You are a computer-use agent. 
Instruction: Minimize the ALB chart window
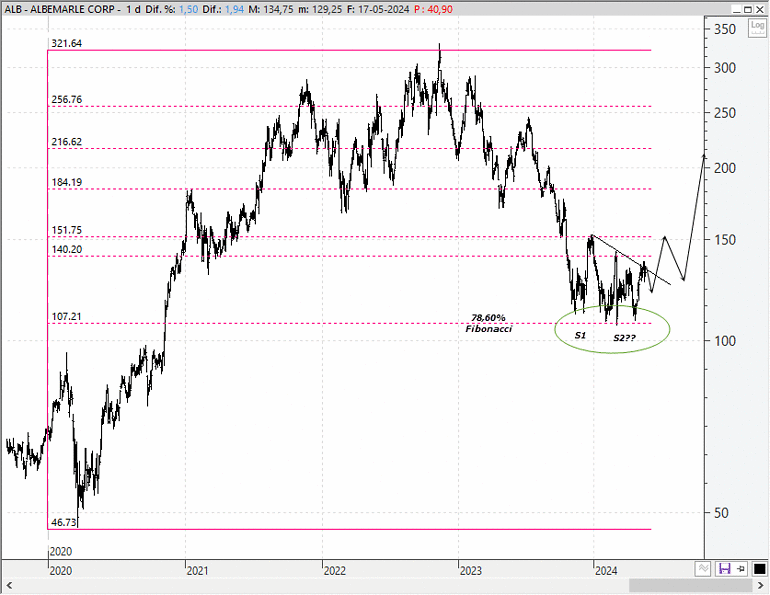coord(736,9)
